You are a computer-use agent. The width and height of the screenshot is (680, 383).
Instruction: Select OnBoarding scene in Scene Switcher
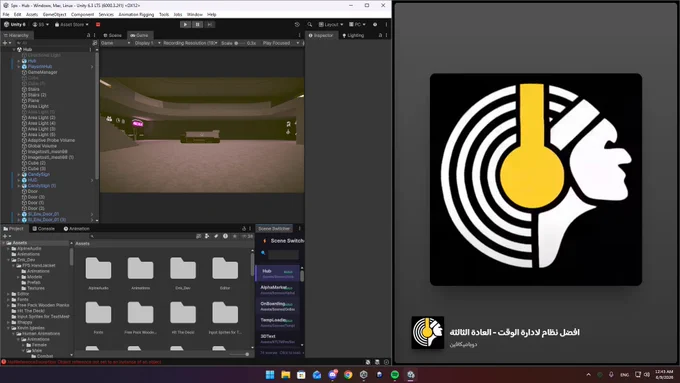click(x=278, y=306)
